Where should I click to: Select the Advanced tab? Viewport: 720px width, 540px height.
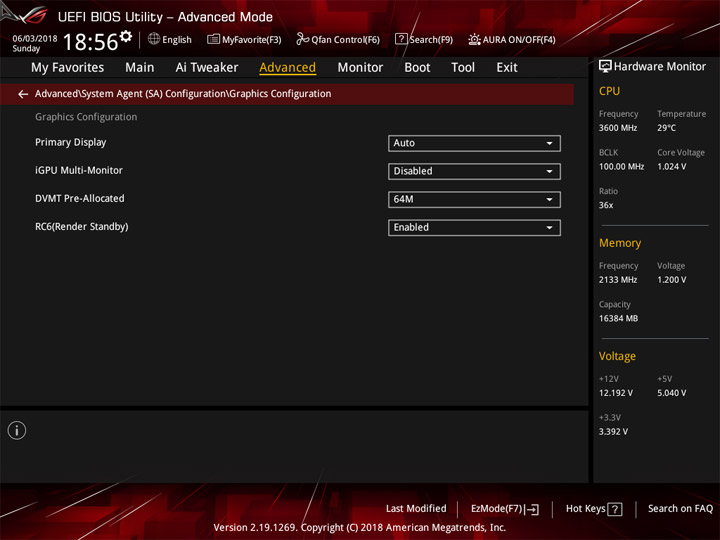coord(287,68)
